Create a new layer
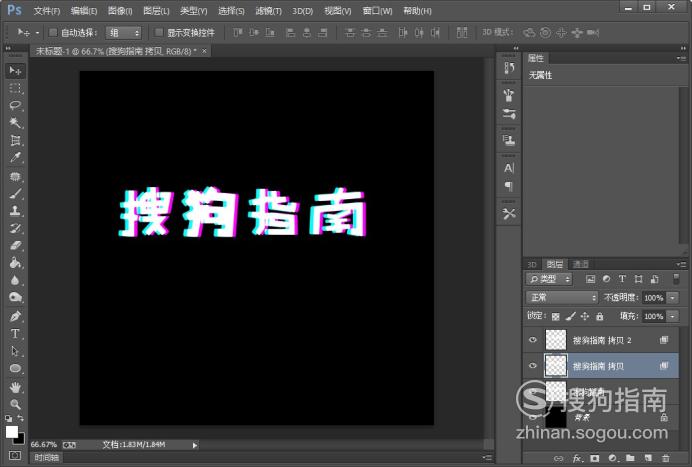 (648, 458)
